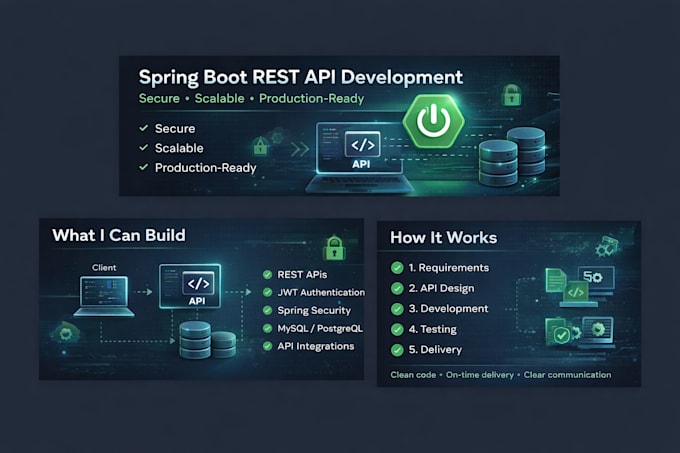Screen dimensions: 680x453
Task: Click the green cloud gear icon below Client
Action: [x=65, y=334]
